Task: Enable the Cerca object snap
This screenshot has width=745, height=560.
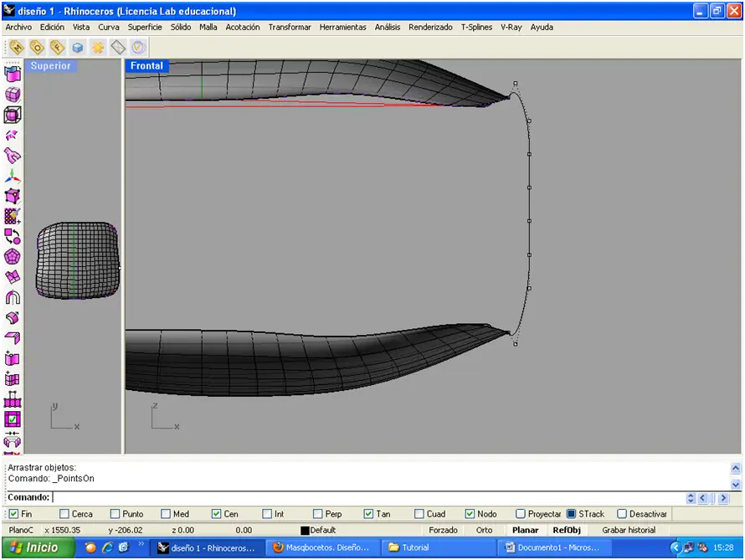Action: point(64,514)
